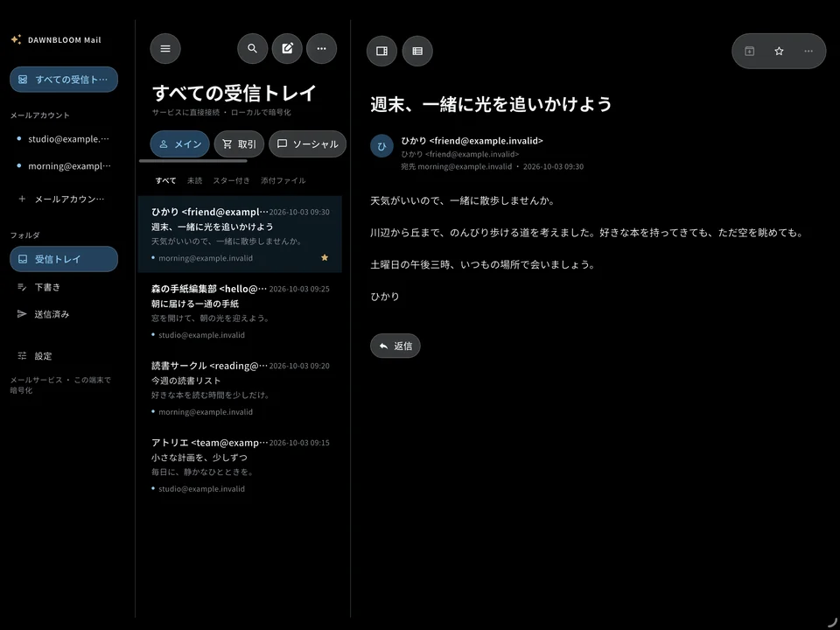The image size is (840, 630).
Task: Filter the list by 未読
Action: (x=195, y=180)
